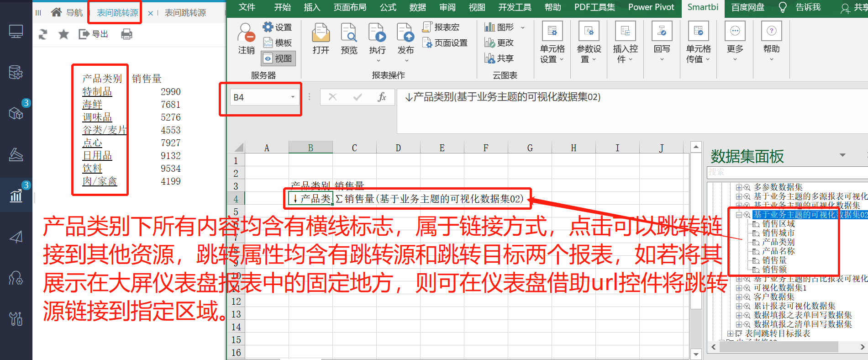Switch to first 表间跳转源 tab
The height and width of the screenshot is (360, 868).
pyautogui.click(x=117, y=13)
